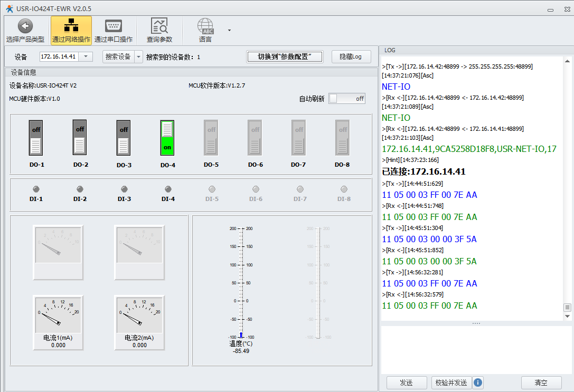Click the 隐藏Log button
The width and height of the screenshot is (574, 392).
[x=351, y=56]
